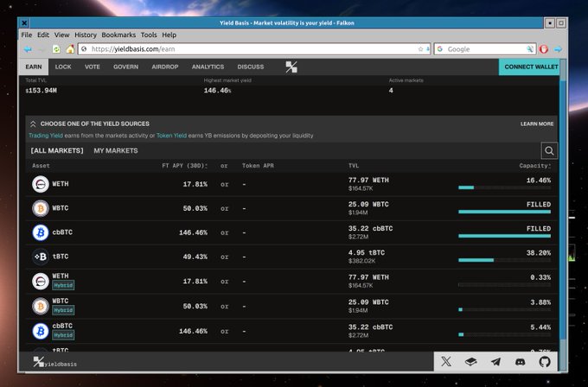Click the LEARN MORE link
The height and width of the screenshot is (387, 588).
tap(537, 124)
